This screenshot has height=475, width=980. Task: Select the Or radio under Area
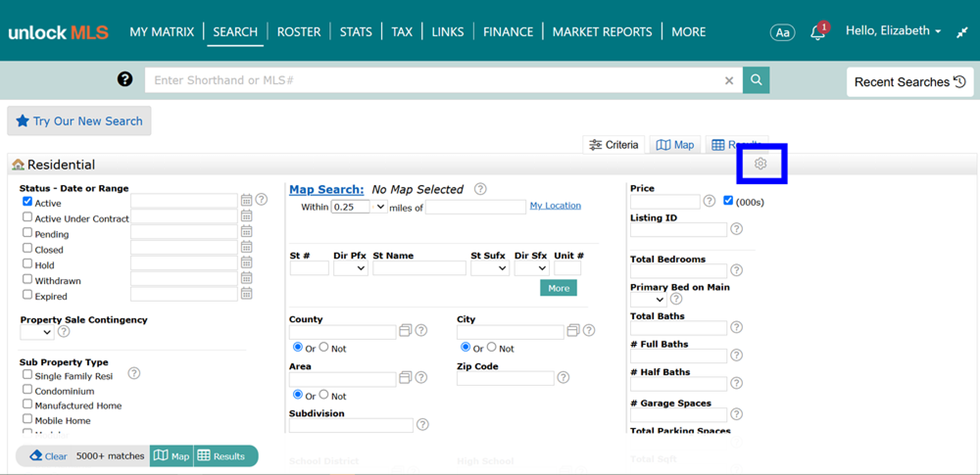click(x=298, y=394)
